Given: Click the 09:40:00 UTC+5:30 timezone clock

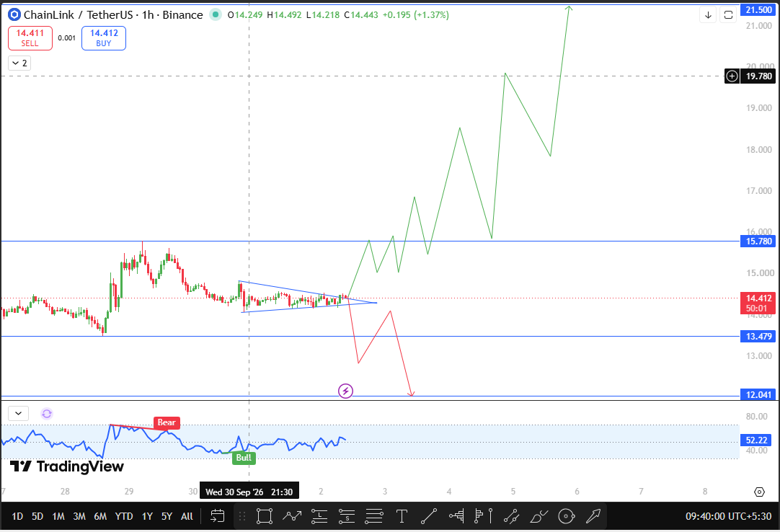Looking at the screenshot, I should pyautogui.click(x=728, y=516).
